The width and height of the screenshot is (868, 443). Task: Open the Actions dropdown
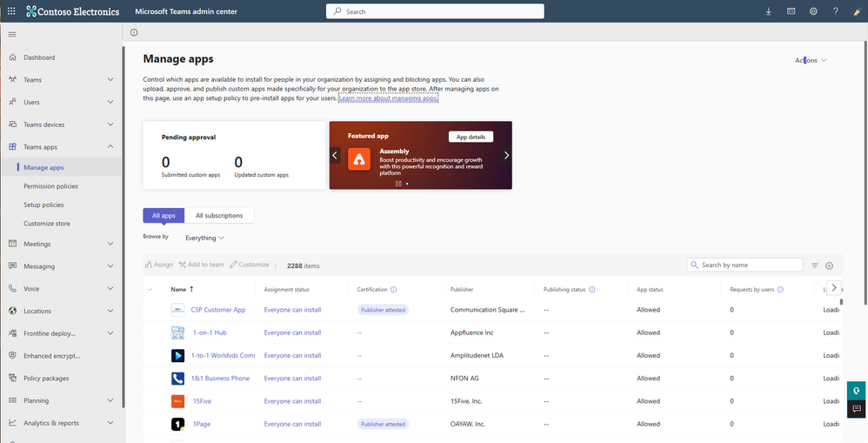[811, 60]
